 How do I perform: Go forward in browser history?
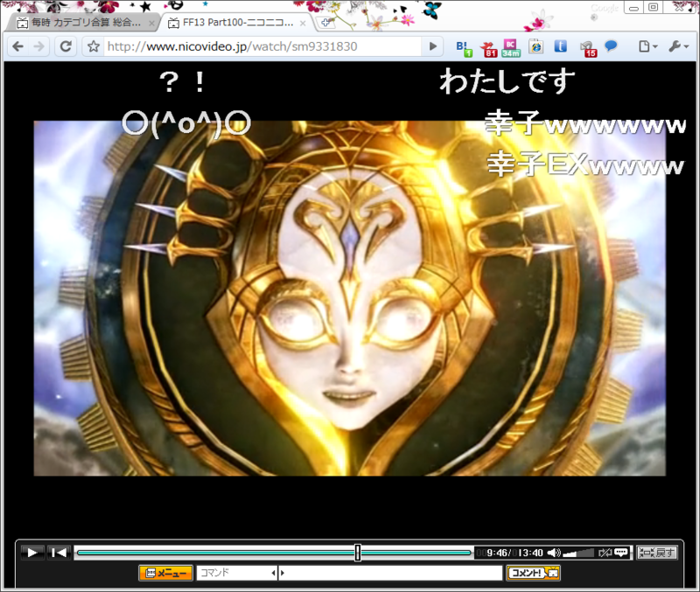coord(39,46)
